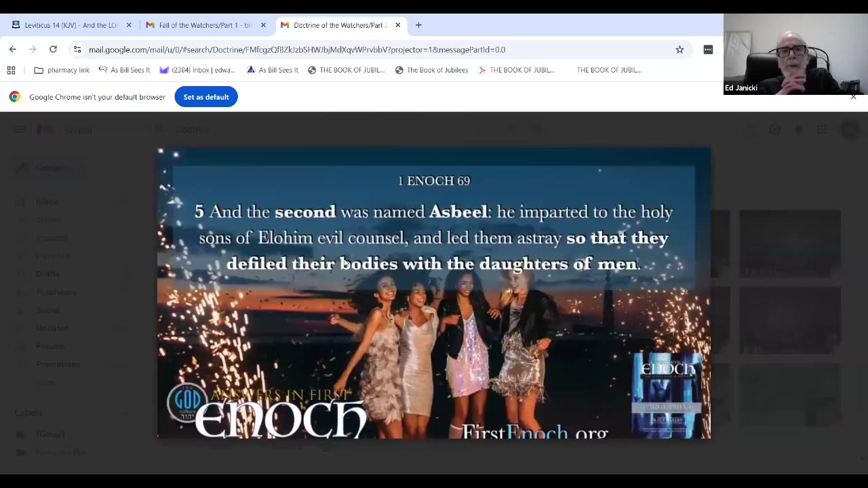
Task: Switch to Fall of the Watchers/Part 1 tab
Action: pos(205,25)
